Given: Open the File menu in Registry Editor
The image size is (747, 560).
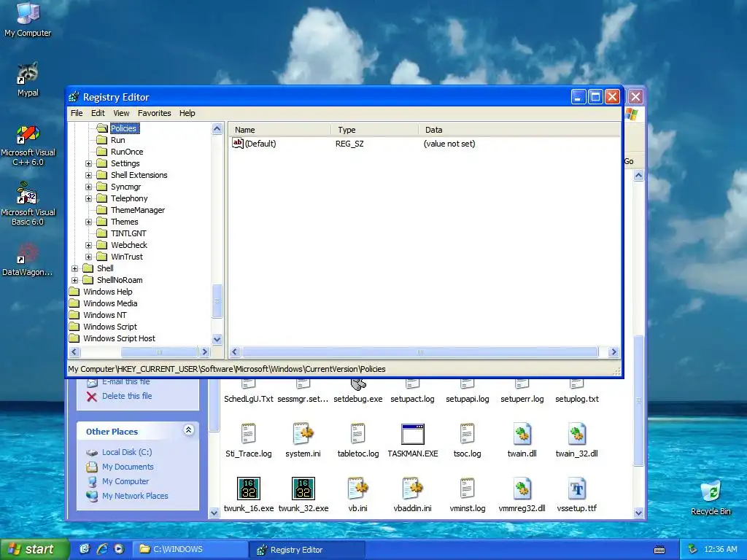Looking at the screenshot, I should coord(77,113).
